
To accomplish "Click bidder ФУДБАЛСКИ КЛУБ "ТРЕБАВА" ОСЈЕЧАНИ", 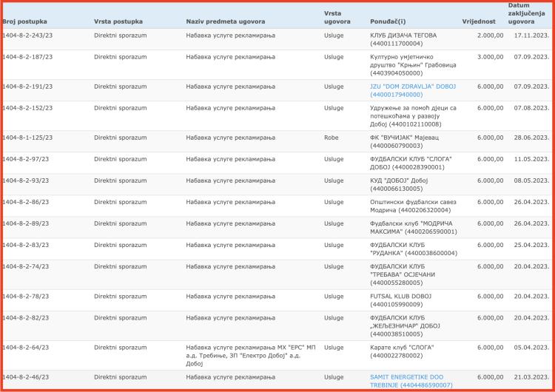I will (x=403, y=274).
